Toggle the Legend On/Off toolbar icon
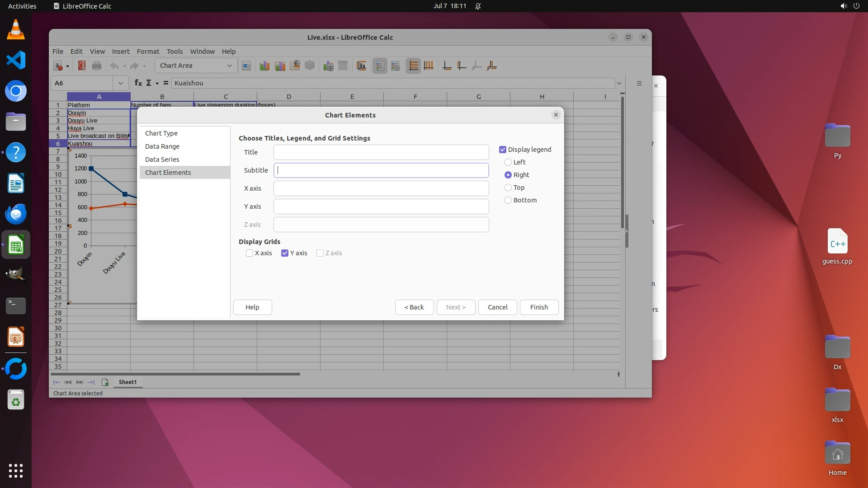Screen dimensions: 868x488 click(x=380, y=66)
